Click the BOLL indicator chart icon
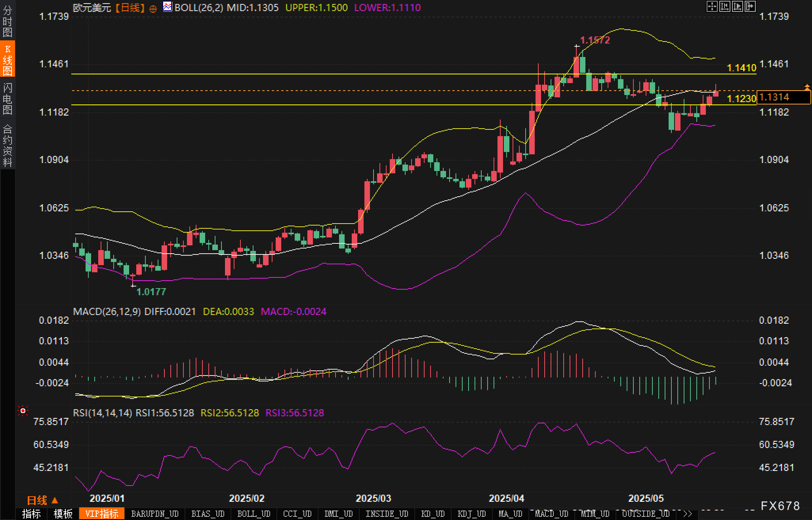Image resolution: width=812 pixels, height=520 pixels. click(168, 7)
